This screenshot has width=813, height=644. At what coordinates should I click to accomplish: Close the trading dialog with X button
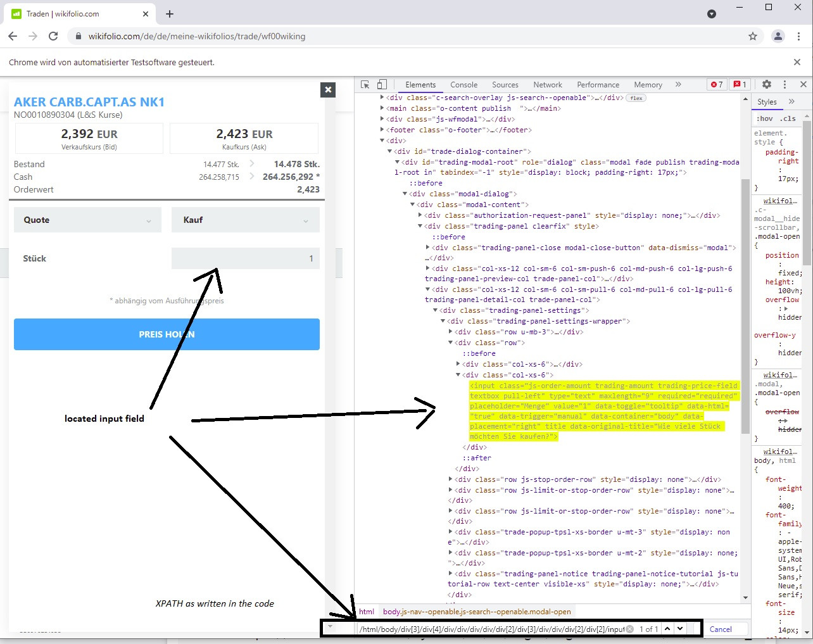(328, 90)
